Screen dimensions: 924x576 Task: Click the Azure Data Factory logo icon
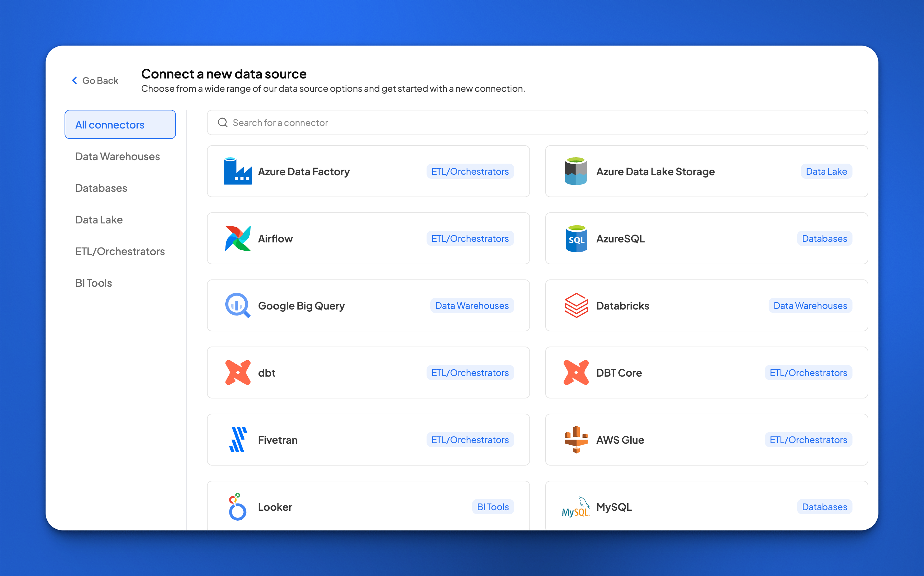pos(237,172)
